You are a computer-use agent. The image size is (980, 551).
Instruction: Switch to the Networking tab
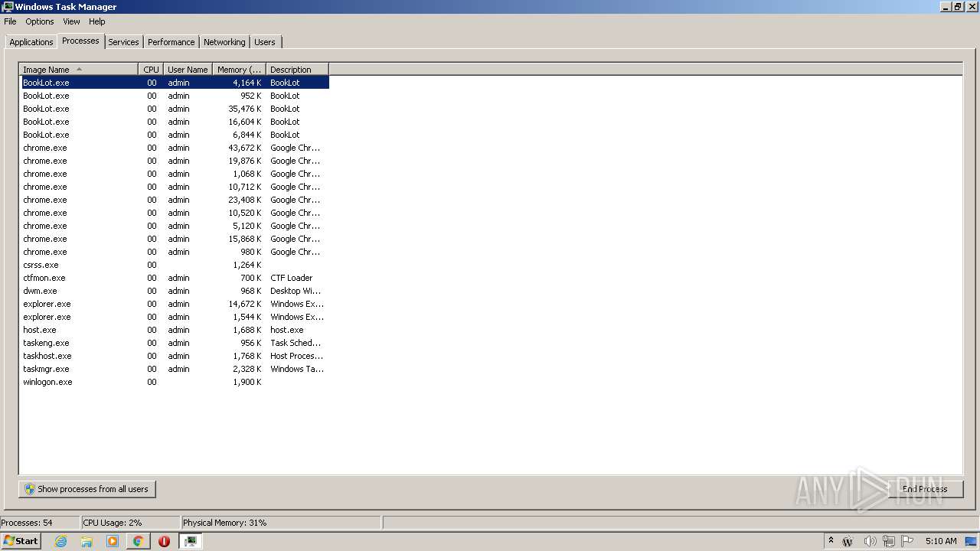(x=224, y=42)
